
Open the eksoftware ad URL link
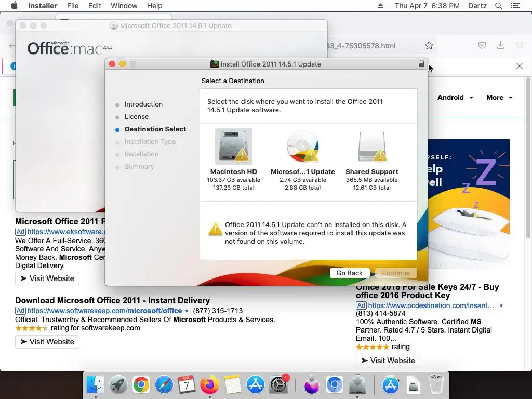66,232
